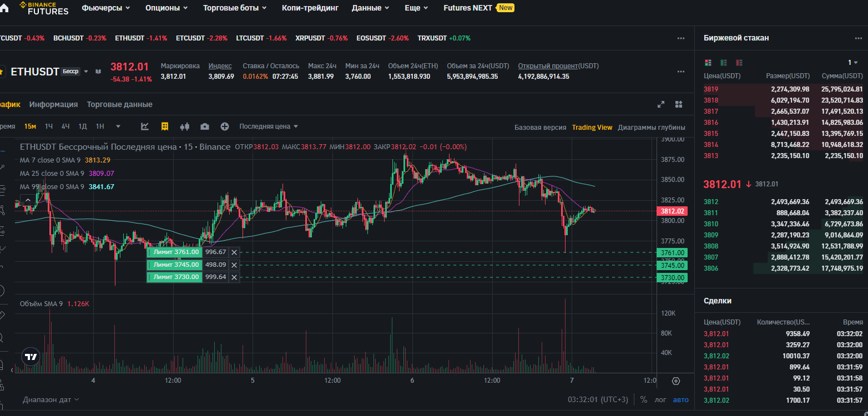Cancel the limit order at 3745.00
The image size is (868, 416).
(x=234, y=265)
